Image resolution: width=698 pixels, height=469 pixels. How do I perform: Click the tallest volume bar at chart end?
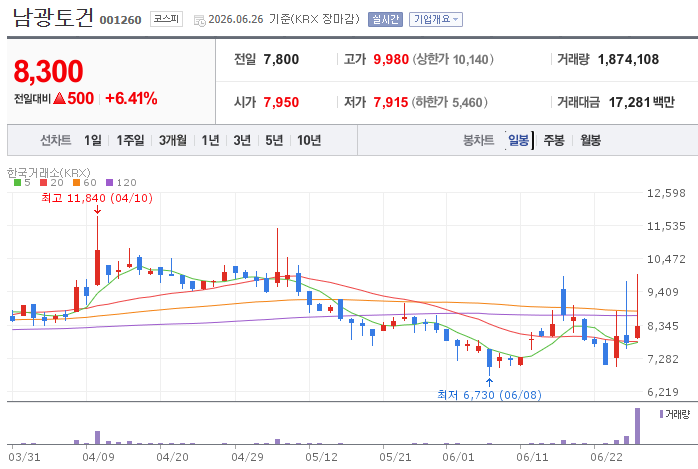tap(637, 426)
